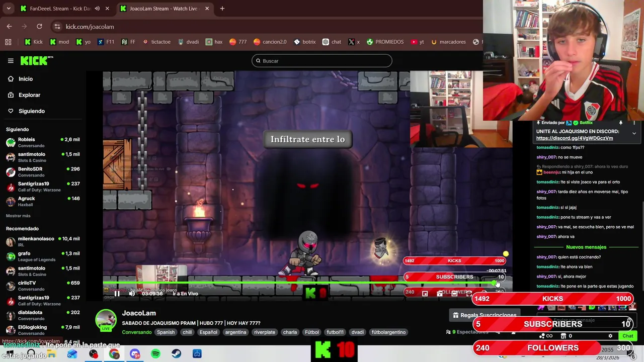644x362 pixels.
Task: Select the Español tag
Action: [208, 332]
